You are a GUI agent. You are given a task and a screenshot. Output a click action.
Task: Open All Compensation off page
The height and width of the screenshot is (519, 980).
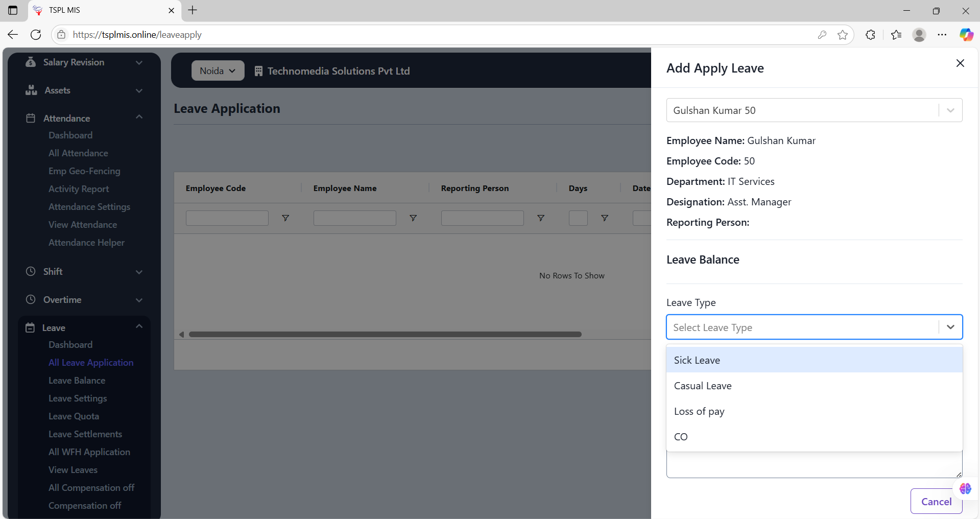pyautogui.click(x=91, y=488)
